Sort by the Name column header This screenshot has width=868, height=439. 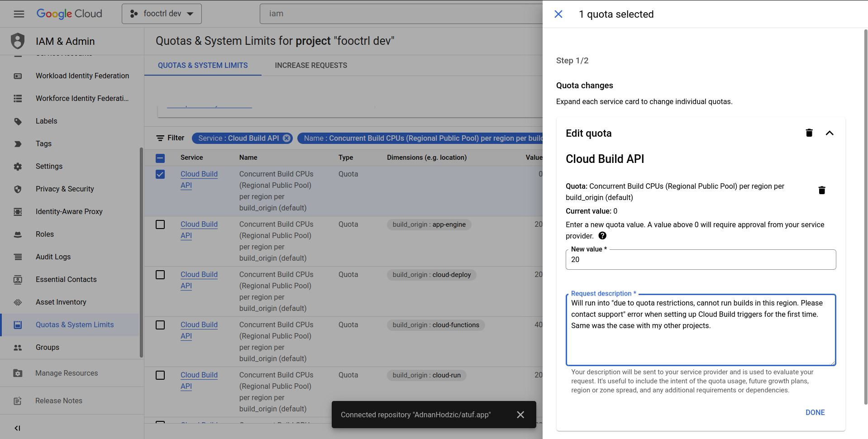coord(248,157)
